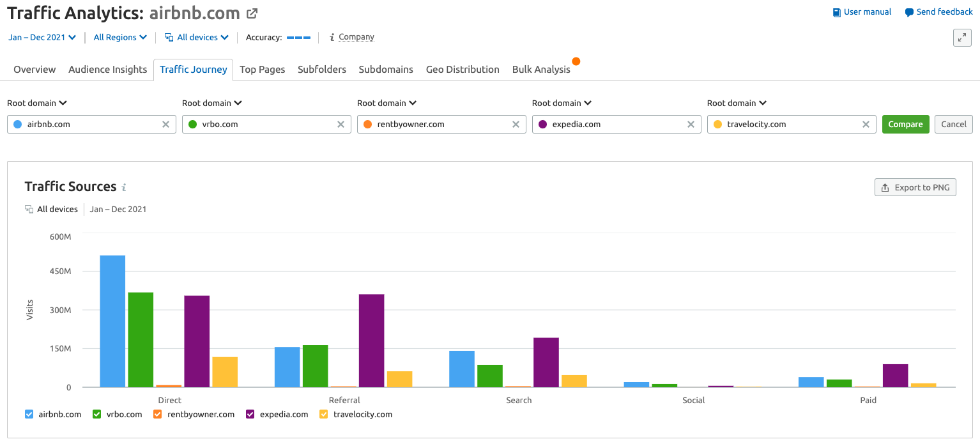Remove travelocity.com from comparison
This screenshot has height=446, width=980.
(x=866, y=125)
